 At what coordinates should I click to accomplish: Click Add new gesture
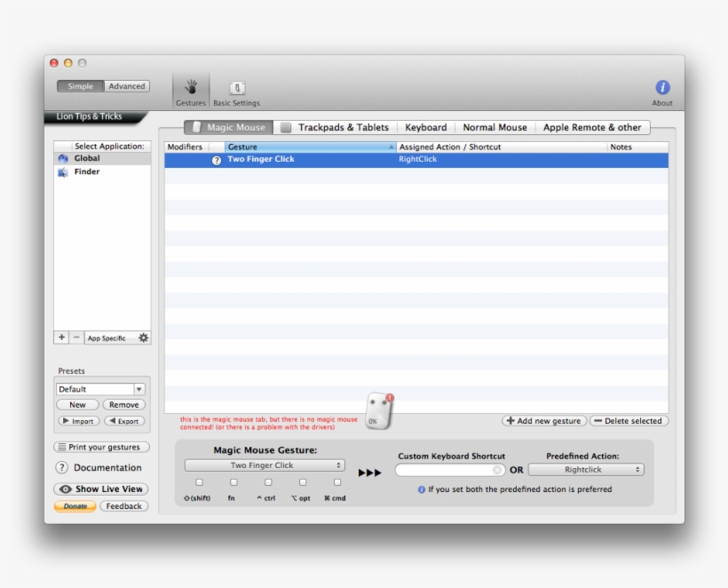(543, 421)
